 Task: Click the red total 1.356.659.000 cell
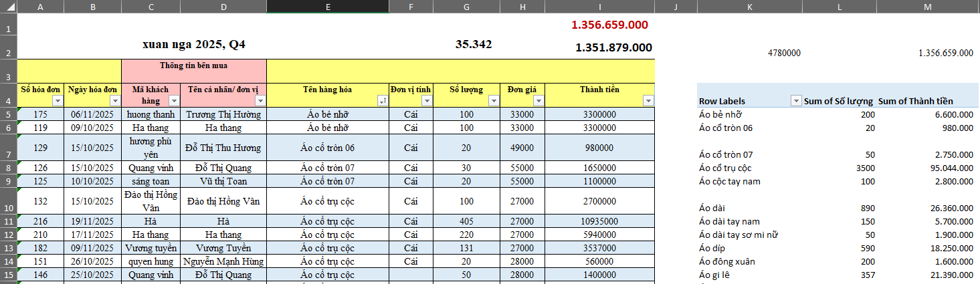click(609, 25)
